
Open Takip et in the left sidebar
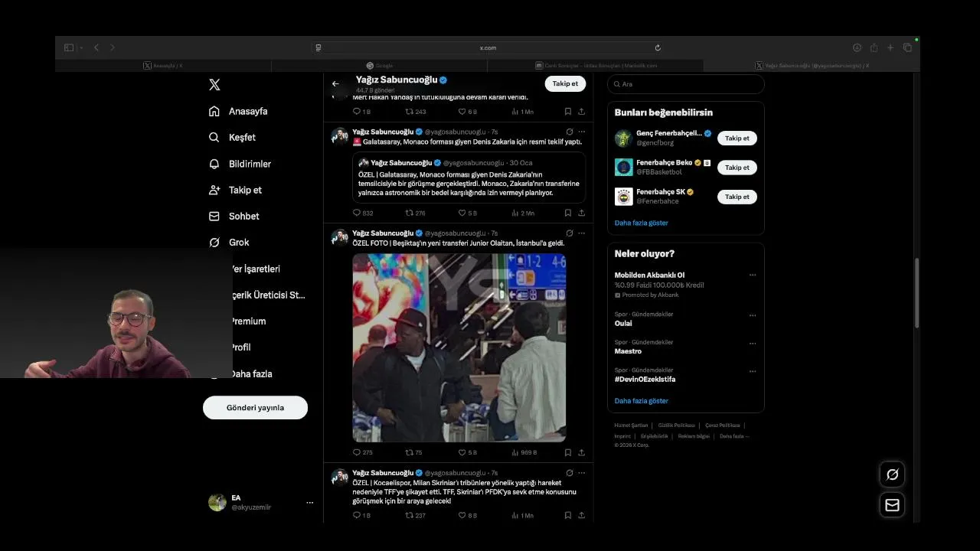click(x=235, y=190)
